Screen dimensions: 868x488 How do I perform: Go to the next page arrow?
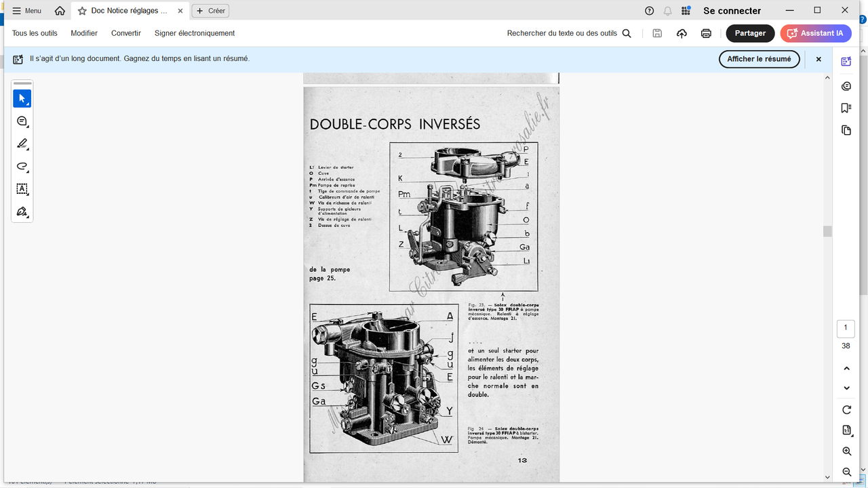click(846, 388)
